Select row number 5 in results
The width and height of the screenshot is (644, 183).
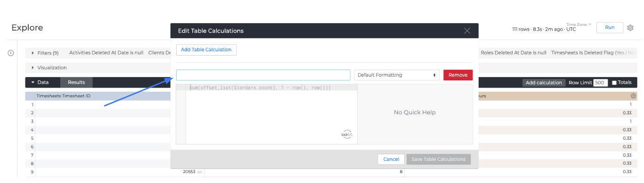32,138
